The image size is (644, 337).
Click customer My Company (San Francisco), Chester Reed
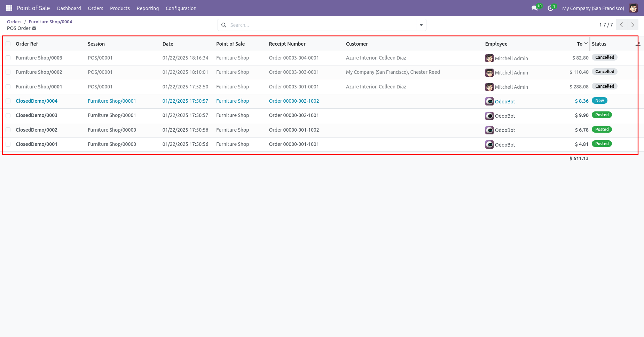click(x=393, y=72)
